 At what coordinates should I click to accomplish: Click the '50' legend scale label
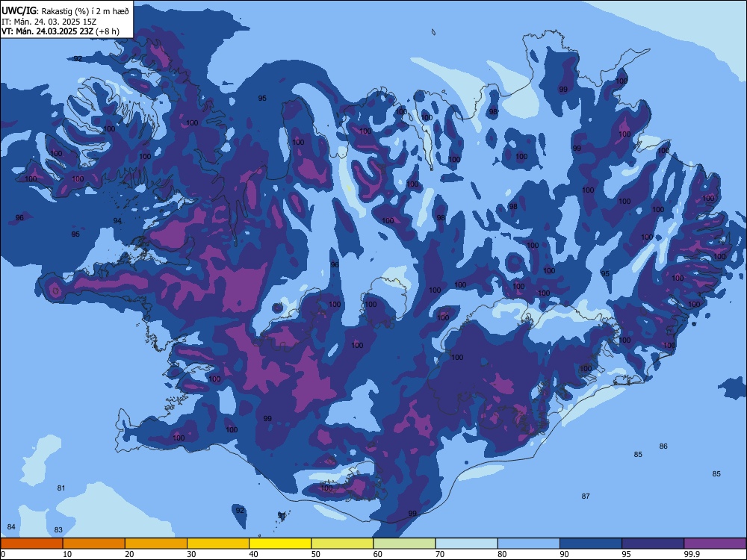[x=315, y=554]
